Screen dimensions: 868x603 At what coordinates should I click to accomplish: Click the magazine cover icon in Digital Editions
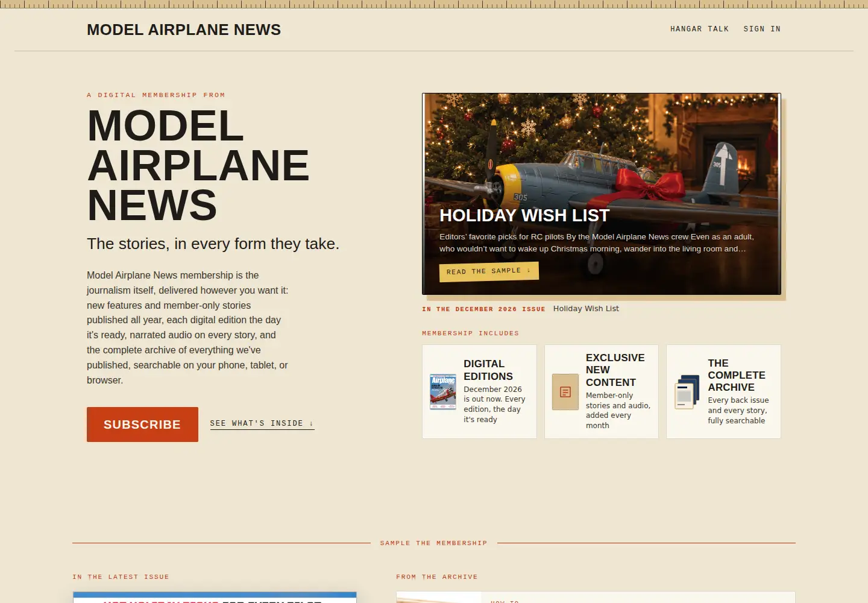pos(443,392)
